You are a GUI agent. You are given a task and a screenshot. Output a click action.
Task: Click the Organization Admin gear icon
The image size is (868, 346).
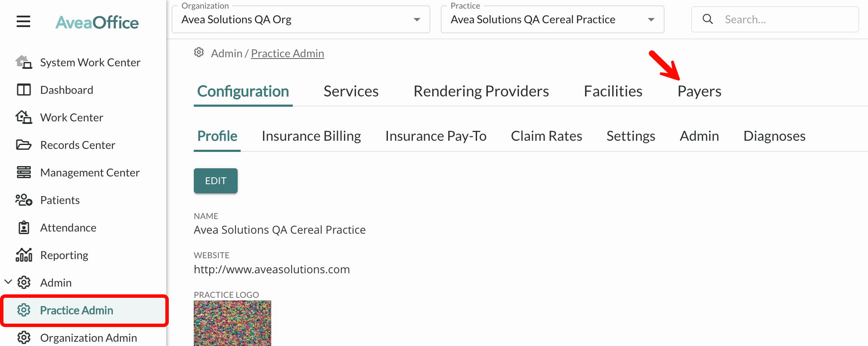pyautogui.click(x=24, y=338)
